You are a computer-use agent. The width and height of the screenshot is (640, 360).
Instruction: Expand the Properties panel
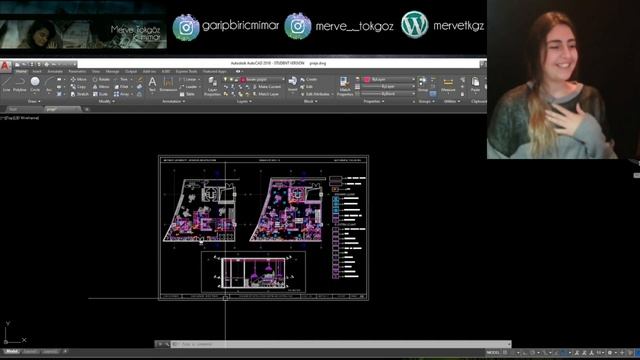(x=373, y=101)
